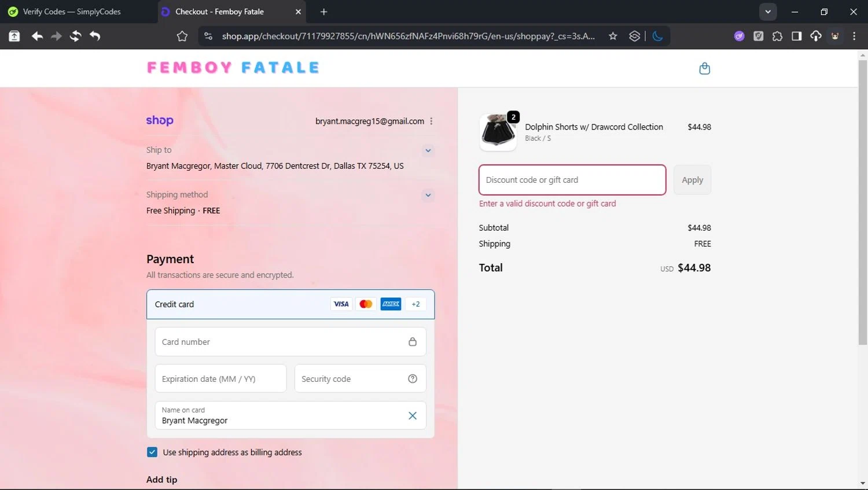Click the Apply discount button

coord(692,180)
